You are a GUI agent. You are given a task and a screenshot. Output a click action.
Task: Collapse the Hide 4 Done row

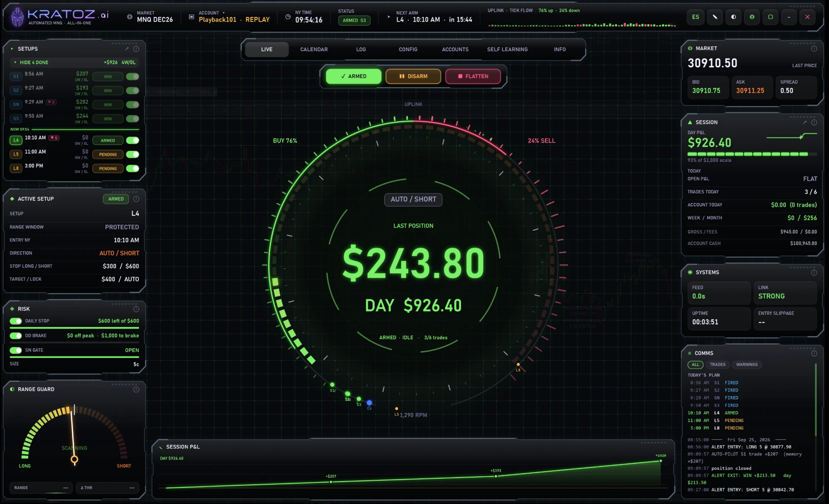tap(75, 63)
